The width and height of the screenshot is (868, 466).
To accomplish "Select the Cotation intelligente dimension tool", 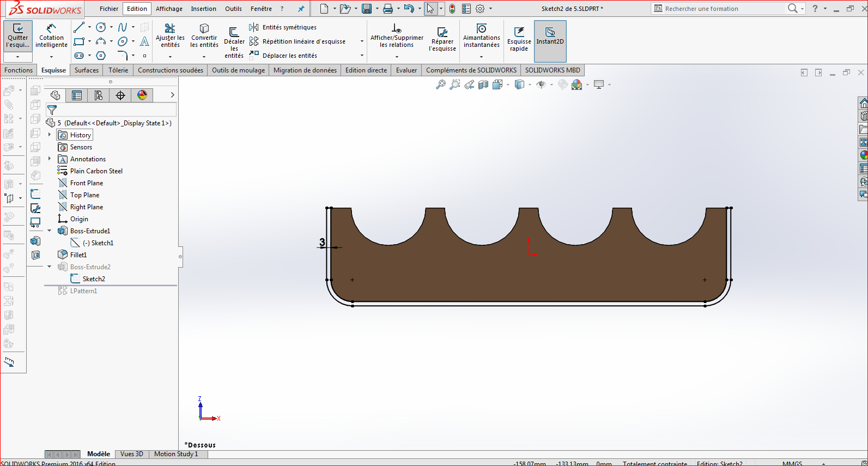I will click(51, 36).
